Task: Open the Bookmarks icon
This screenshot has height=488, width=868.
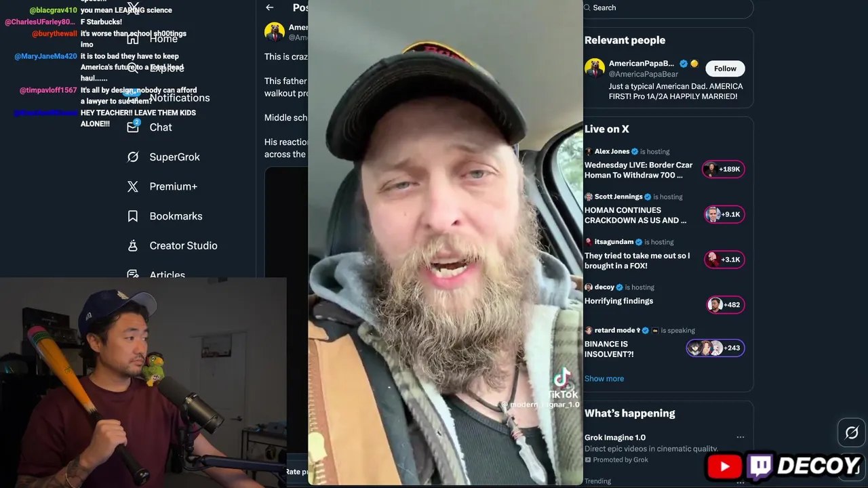Action: pos(133,216)
